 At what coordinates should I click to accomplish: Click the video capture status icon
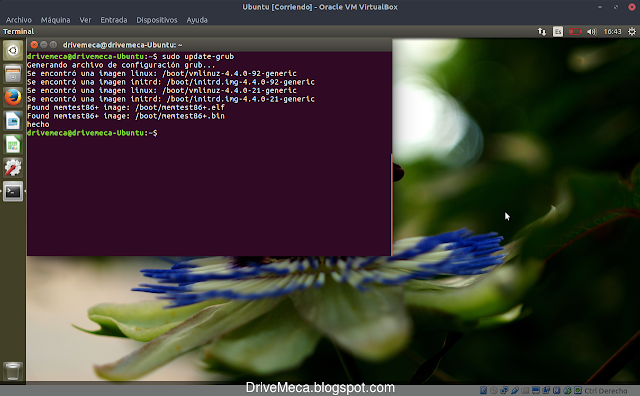tap(546, 391)
